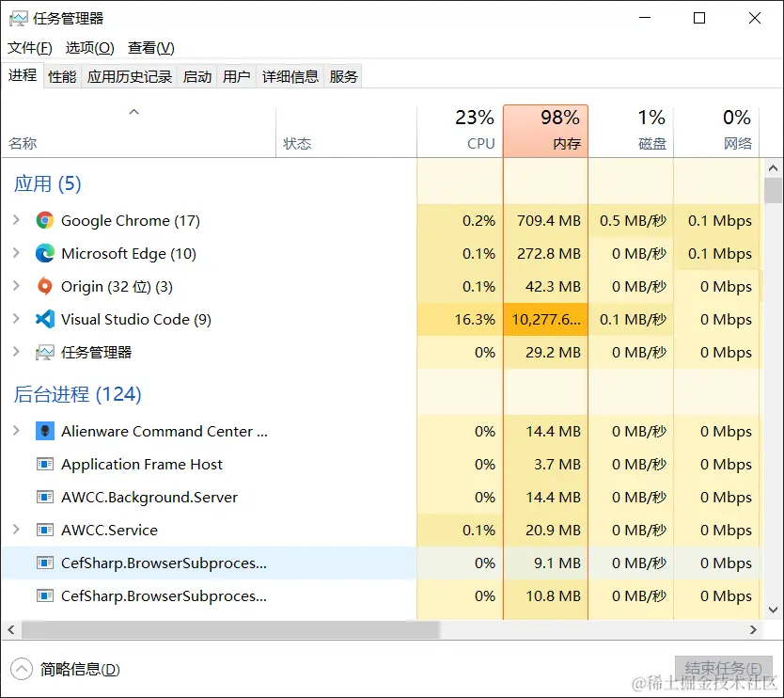Viewport: 784px width, 698px height.
Task: Sort by the CPU column header
Action: coord(460,131)
